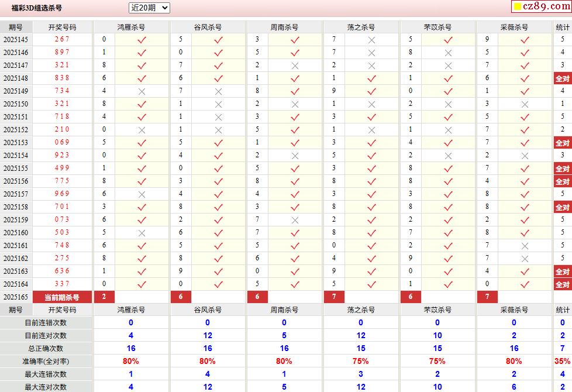Image resolution: width=572 pixels, height=392 pixels.
Task: Click 芣苡杀号 目前连对次数 value 10
Action: 437,335
